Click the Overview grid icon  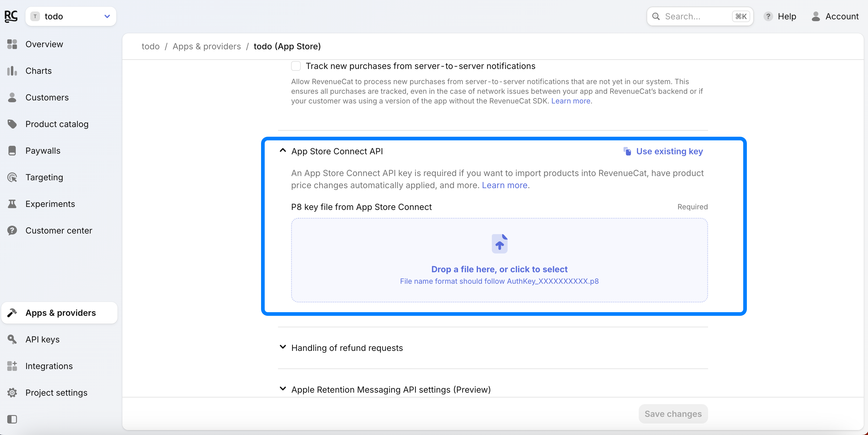[x=12, y=44]
